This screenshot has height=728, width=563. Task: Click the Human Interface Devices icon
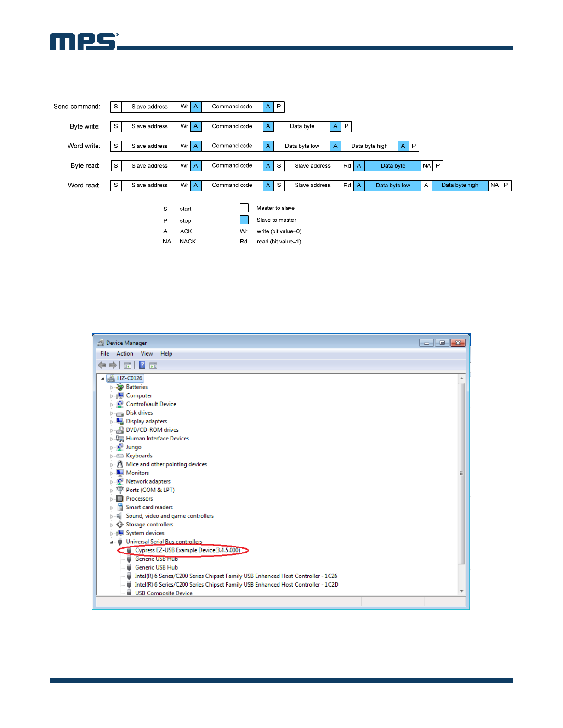tap(120, 438)
